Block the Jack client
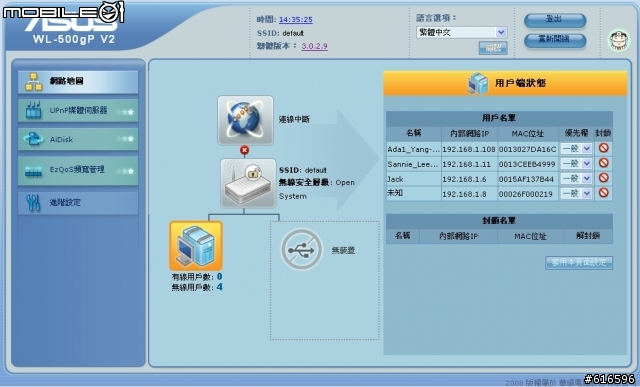This screenshot has height=387, width=640. click(604, 178)
